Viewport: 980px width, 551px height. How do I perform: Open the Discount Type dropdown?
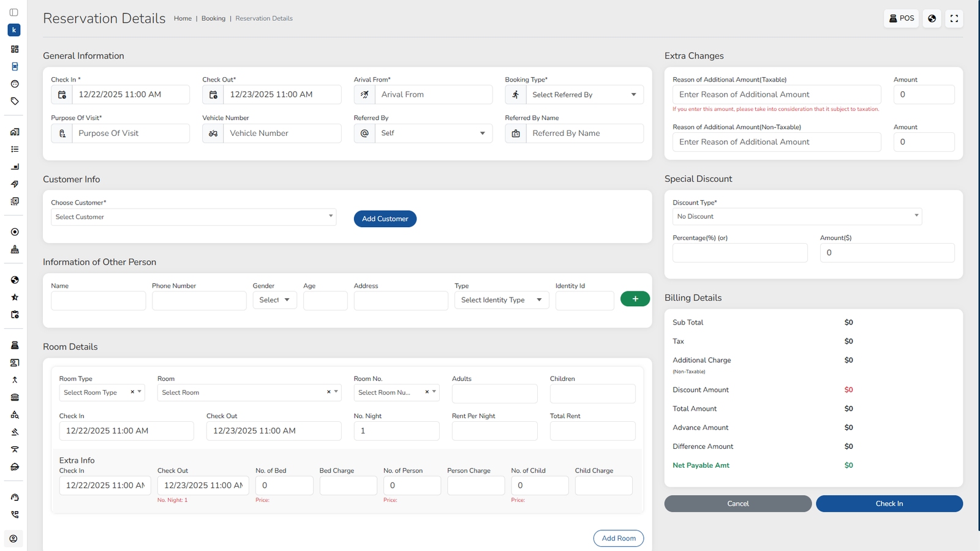point(796,216)
